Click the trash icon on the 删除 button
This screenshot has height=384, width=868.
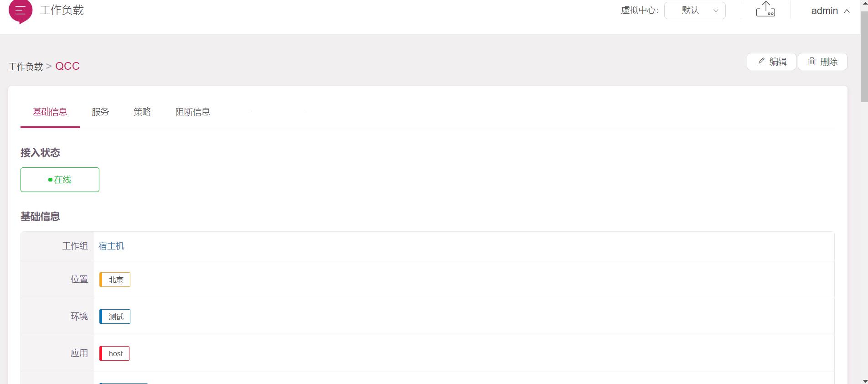[x=812, y=62]
